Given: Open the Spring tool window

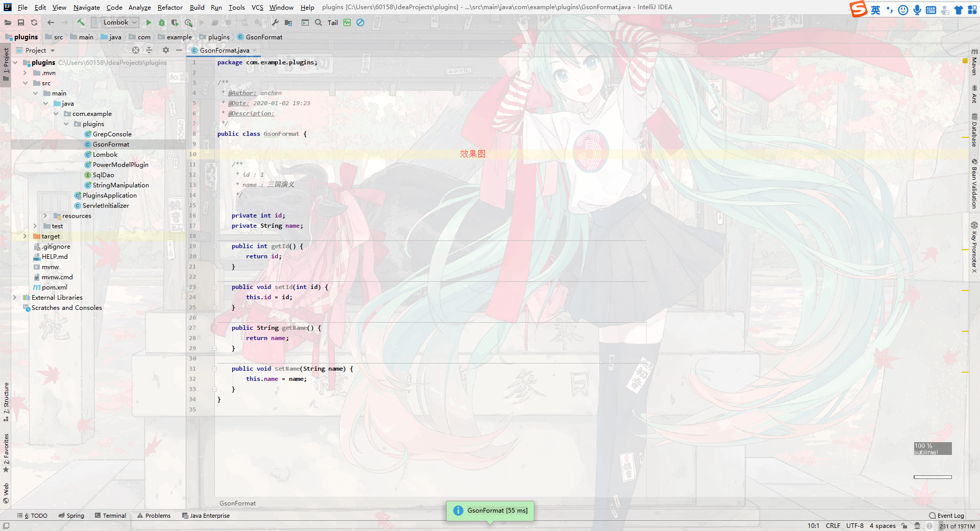Looking at the screenshot, I should [71, 516].
